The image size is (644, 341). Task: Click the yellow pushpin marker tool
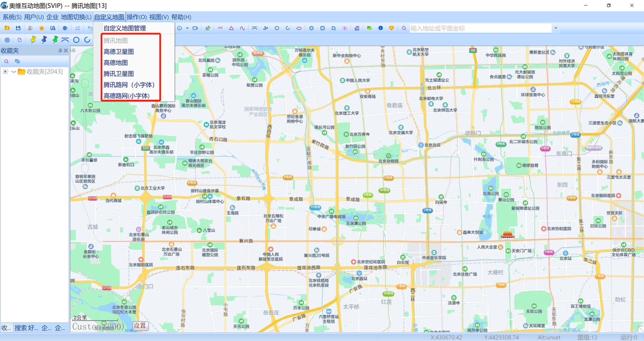tap(33, 40)
